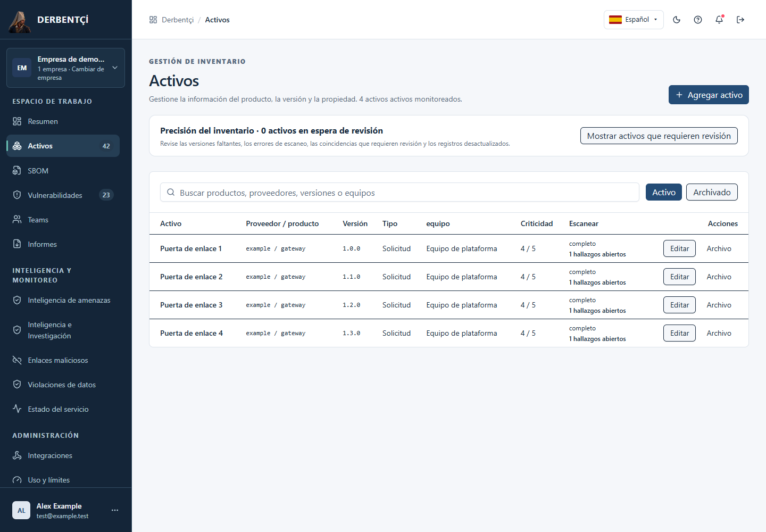The height and width of the screenshot is (532, 766).
Task: Click the logout arrow icon
Action: 740,20
